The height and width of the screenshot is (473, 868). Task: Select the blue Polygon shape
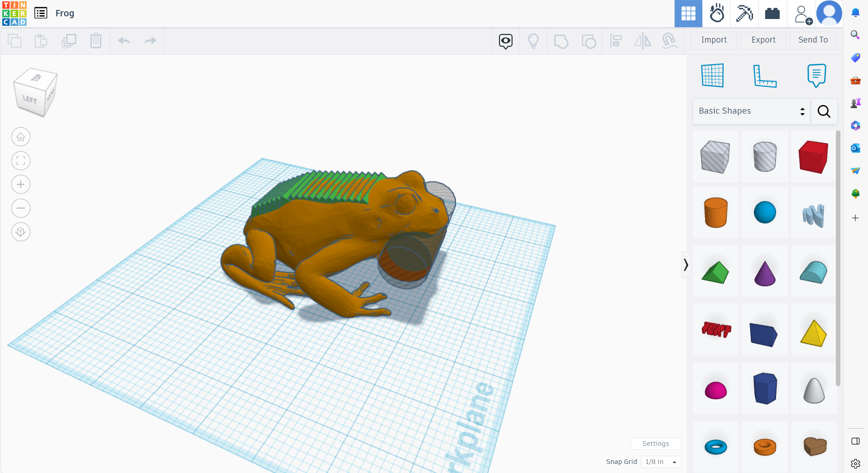pos(765,388)
